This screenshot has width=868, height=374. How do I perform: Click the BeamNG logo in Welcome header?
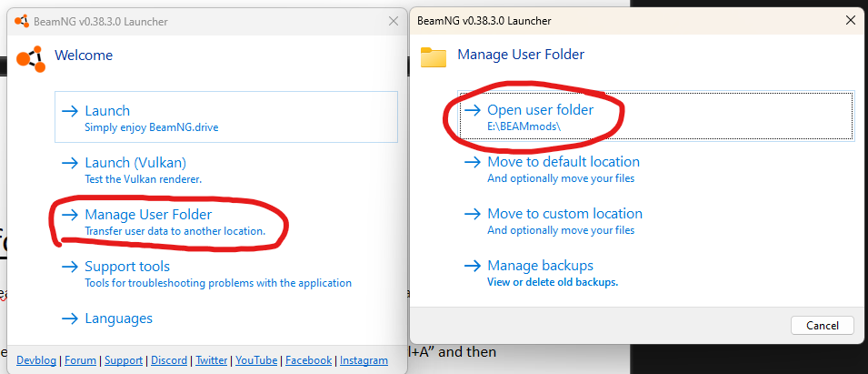tap(31, 59)
